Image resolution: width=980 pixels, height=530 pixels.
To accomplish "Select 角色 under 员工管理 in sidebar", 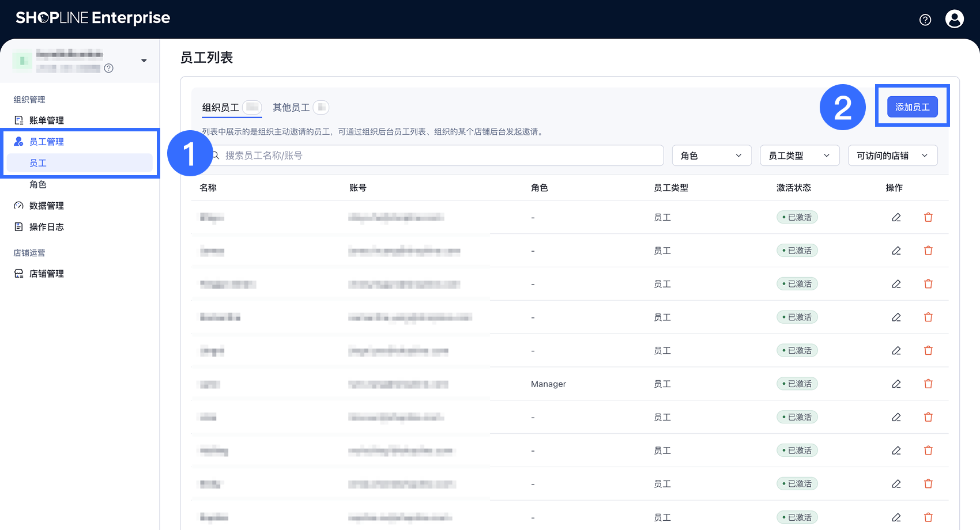I will 38,184.
